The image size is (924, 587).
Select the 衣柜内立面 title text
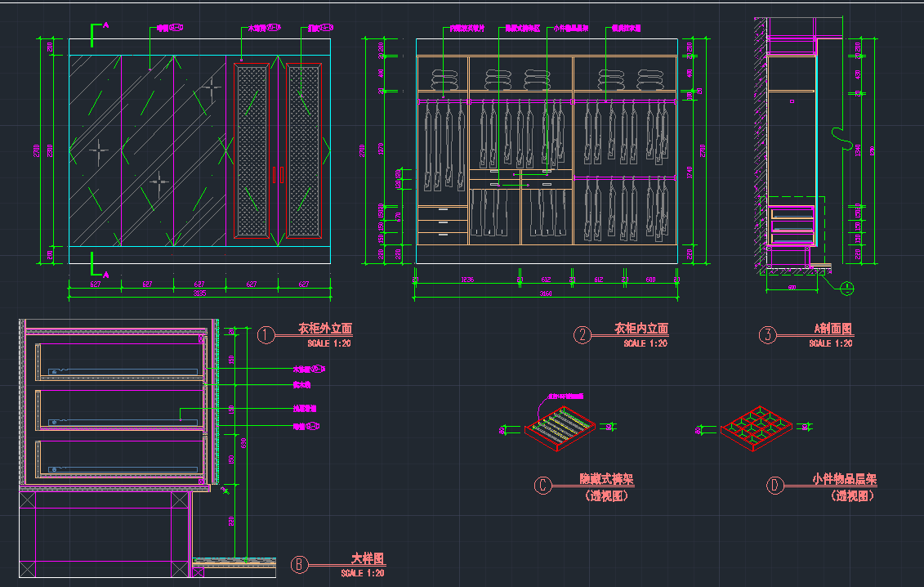click(x=641, y=329)
